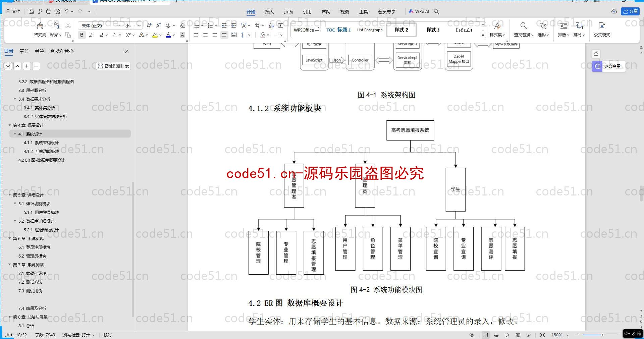Apply TOC 标题 1 style
This screenshot has height=339, width=644.
pyautogui.click(x=338, y=30)
